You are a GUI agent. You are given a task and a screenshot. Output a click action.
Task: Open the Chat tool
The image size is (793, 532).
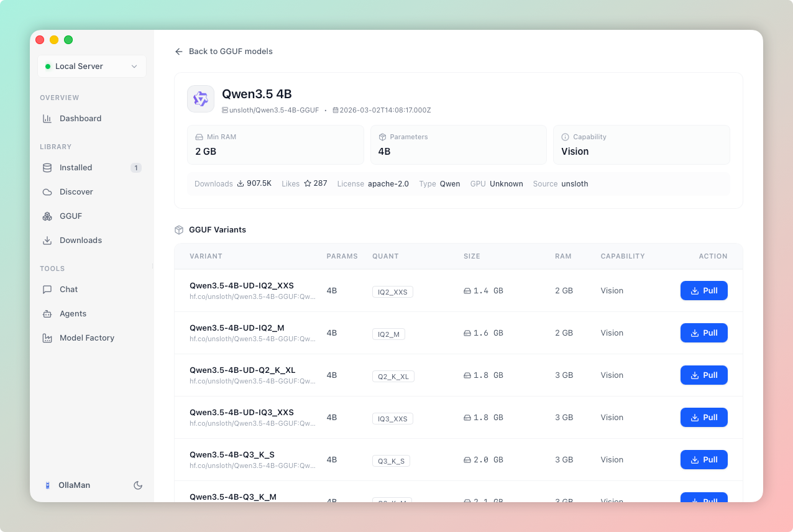pyautogui.click(x=92, y=290)
